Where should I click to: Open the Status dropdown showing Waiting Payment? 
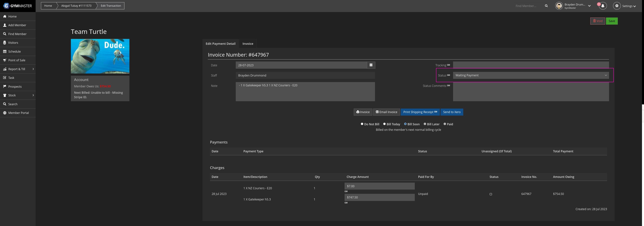[531, 75]
